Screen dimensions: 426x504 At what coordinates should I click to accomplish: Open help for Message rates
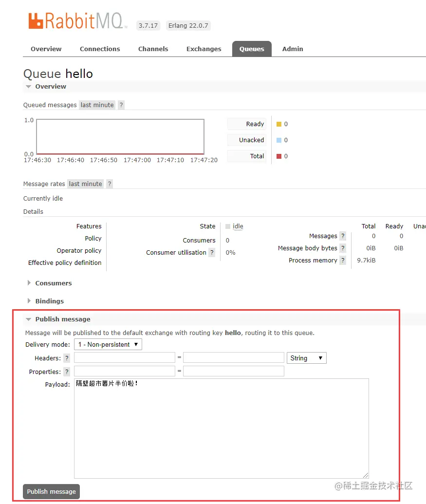pyautogui.click(x=110, y=184)
